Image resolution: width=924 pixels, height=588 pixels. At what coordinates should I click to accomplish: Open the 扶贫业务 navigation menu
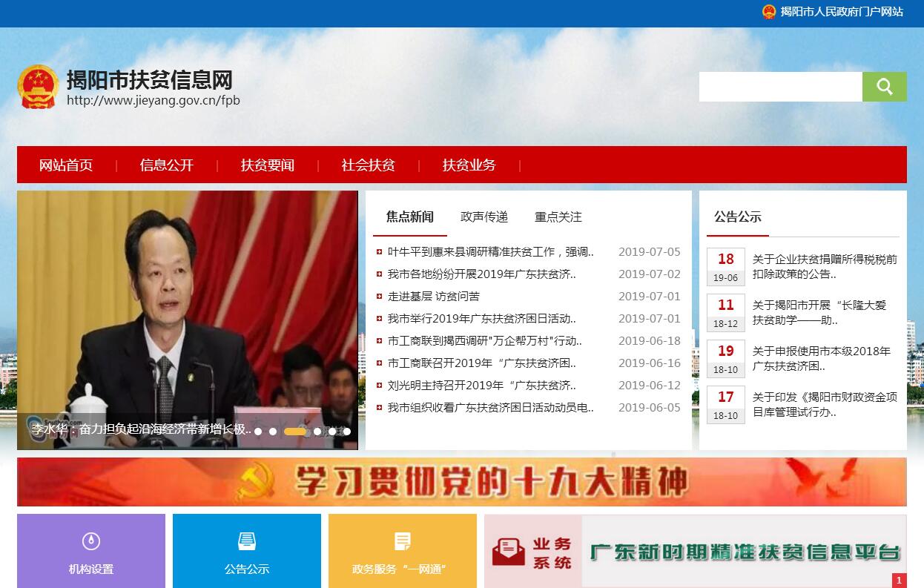click(469, 165)
